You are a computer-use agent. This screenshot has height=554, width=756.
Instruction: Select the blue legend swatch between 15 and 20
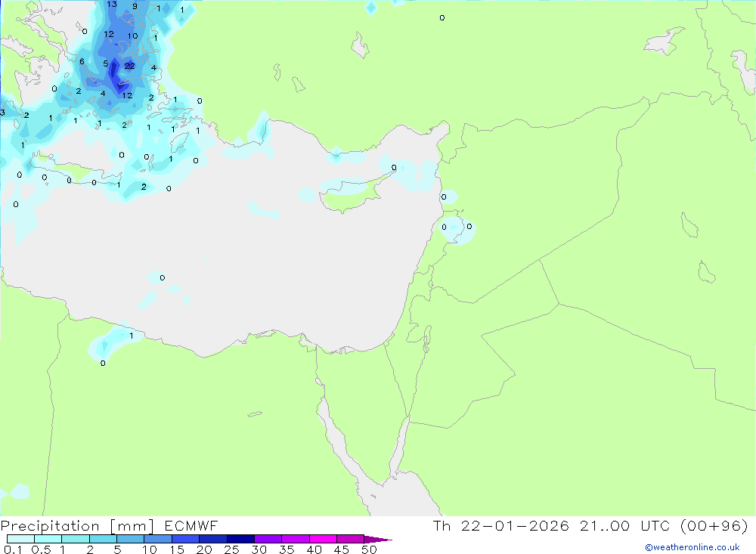tap(185, 539)
